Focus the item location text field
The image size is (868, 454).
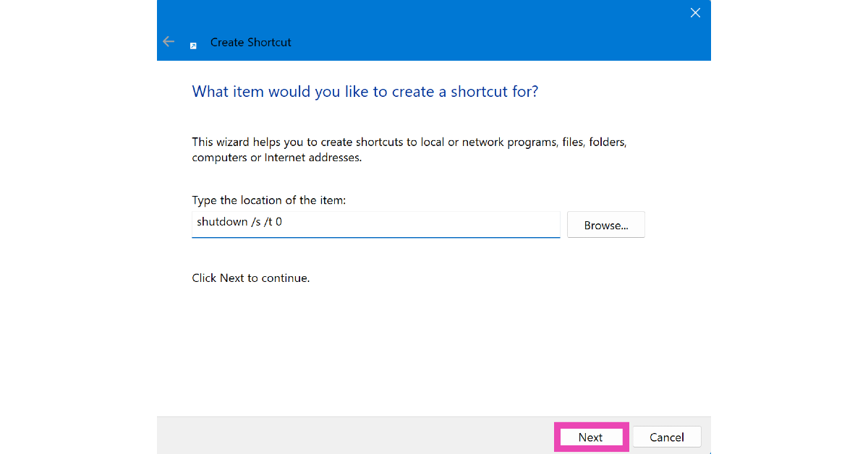tap(376, 223)
